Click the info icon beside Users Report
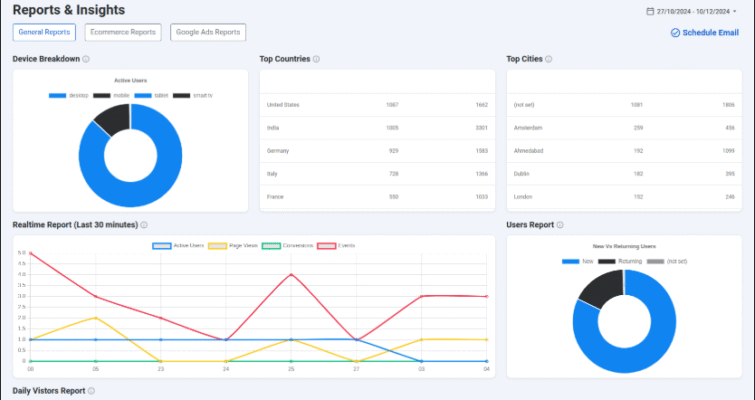Viewport: 755px width, 400px height. point(560,226)
